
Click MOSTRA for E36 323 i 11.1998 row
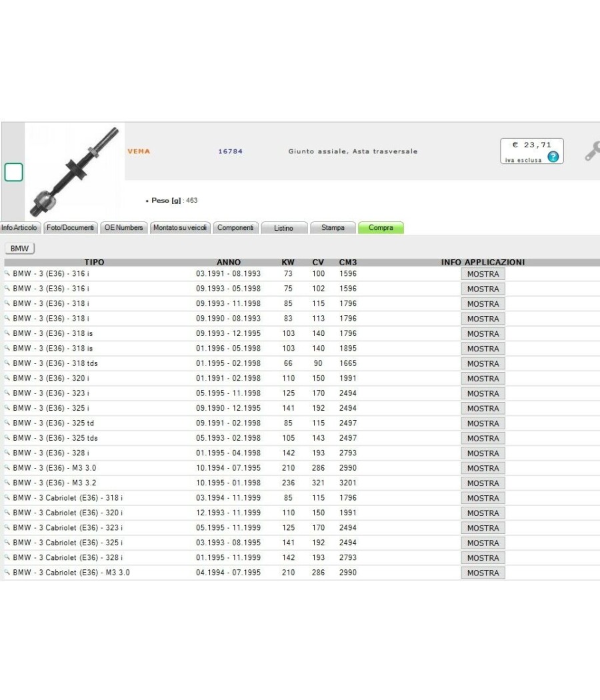[483, 394]
